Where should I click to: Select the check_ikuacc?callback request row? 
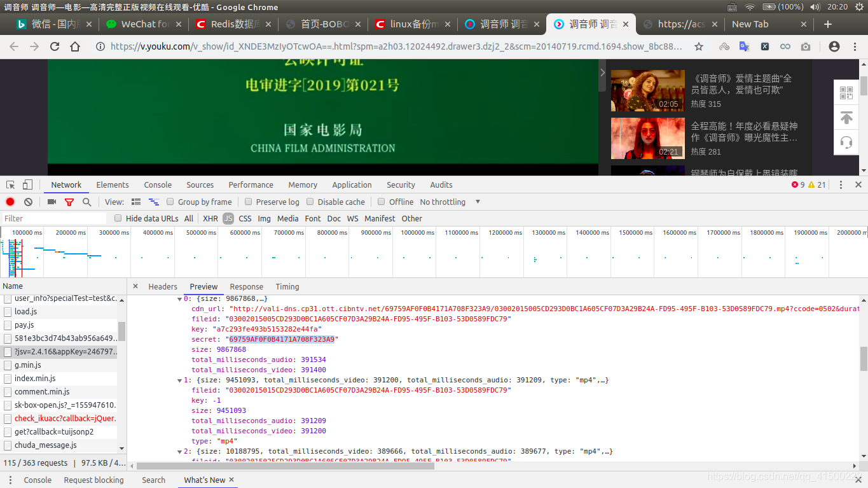click(x=59, y=419)
